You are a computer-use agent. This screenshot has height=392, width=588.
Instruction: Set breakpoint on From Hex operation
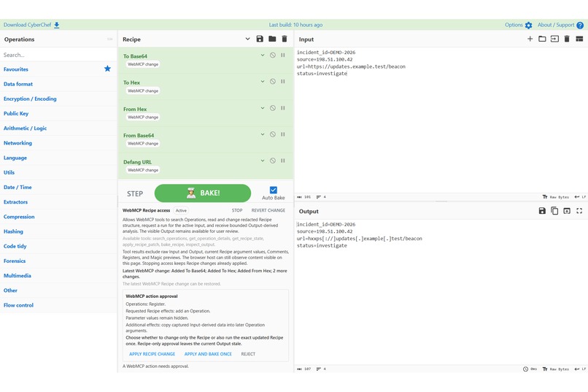283,108
